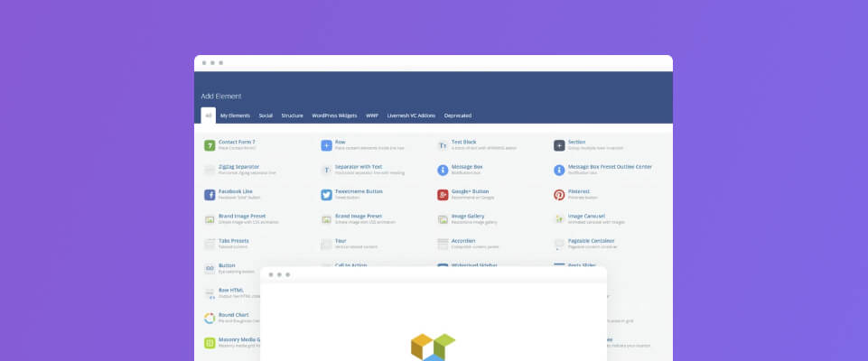Open the Structure tab
Viewport: 868px width, 361px height.
(x=293, y=116)
